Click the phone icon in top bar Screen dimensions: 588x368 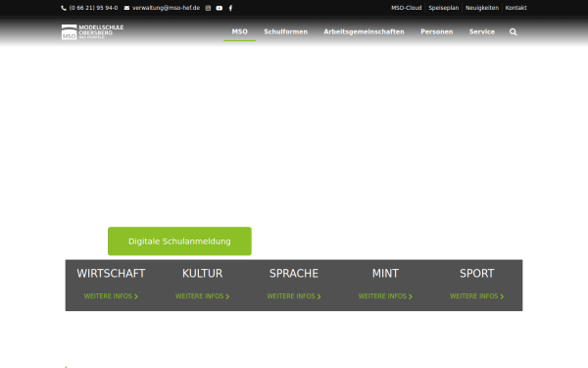pos(64,8)
